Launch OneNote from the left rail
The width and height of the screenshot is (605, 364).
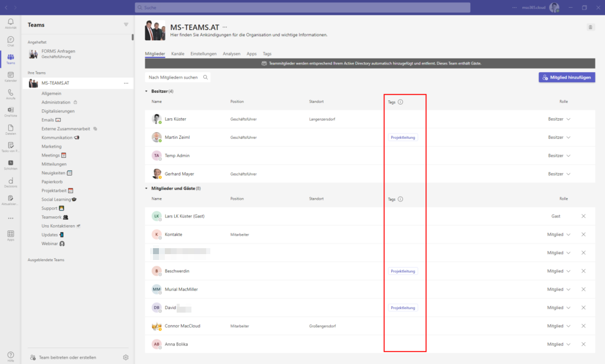[11, 112]
